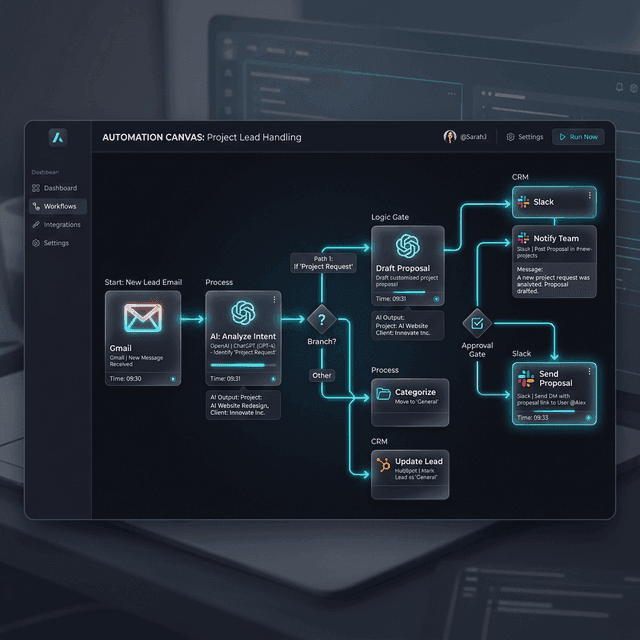Click AI Output box under Analyze Intent
The width and height of the screenshot is (640, 640).
[x=243, y=405]
